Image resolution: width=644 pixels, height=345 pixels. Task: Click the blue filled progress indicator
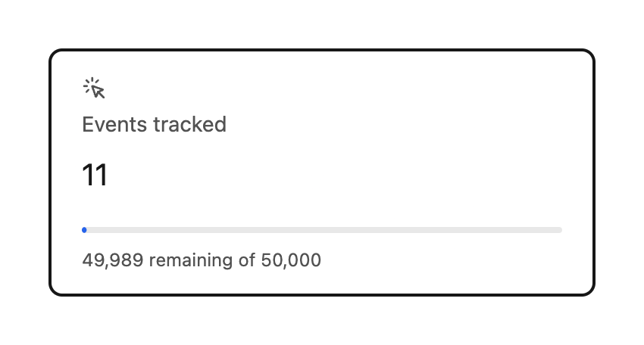[x=84, y=230]
